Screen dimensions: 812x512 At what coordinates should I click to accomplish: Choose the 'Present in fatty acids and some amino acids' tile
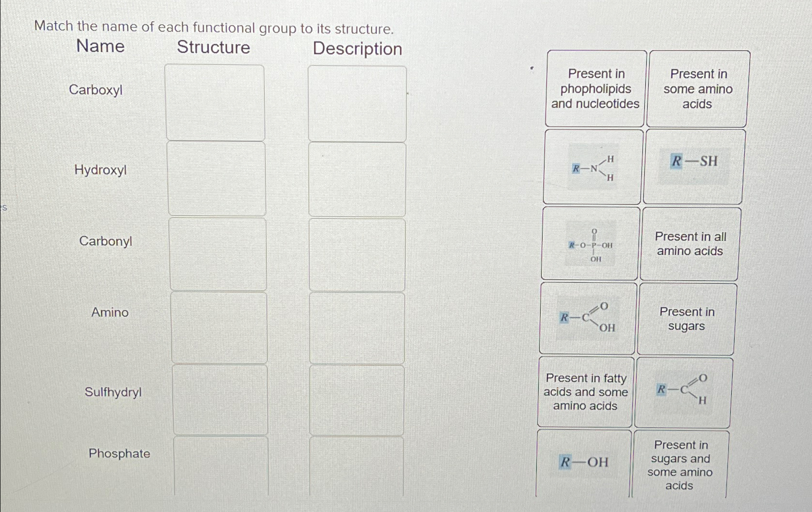pyautogui.click(x=585, y=392)
